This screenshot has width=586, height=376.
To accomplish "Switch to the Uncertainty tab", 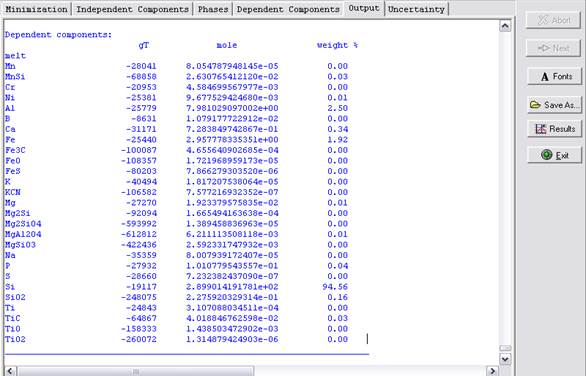I will point(416,9).
